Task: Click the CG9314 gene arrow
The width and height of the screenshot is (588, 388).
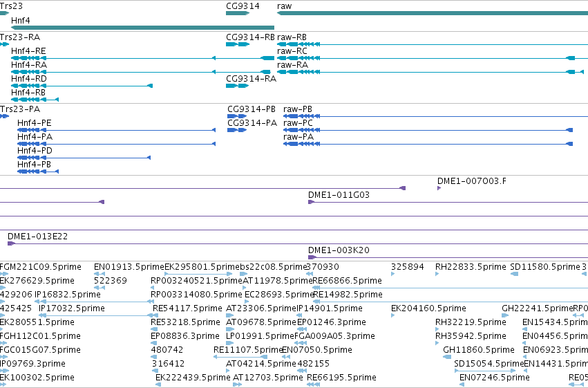Action: (x=238, y=13)
